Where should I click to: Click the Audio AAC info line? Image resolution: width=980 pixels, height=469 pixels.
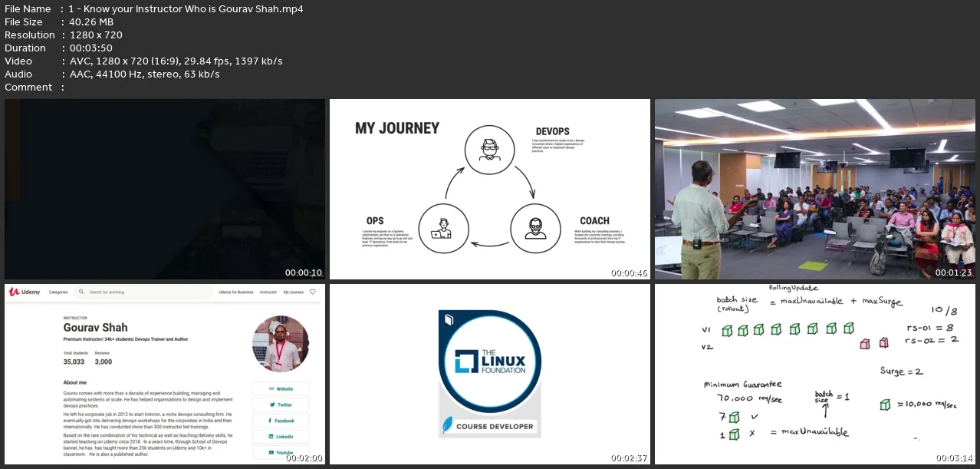coord(144,74)
